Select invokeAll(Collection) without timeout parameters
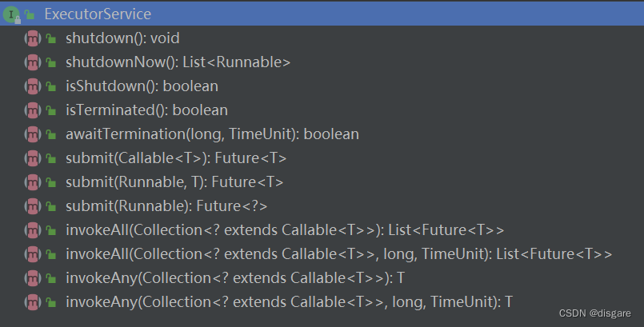Image resolution: width=644 pixels, height=327 pixels. [285, 230]
